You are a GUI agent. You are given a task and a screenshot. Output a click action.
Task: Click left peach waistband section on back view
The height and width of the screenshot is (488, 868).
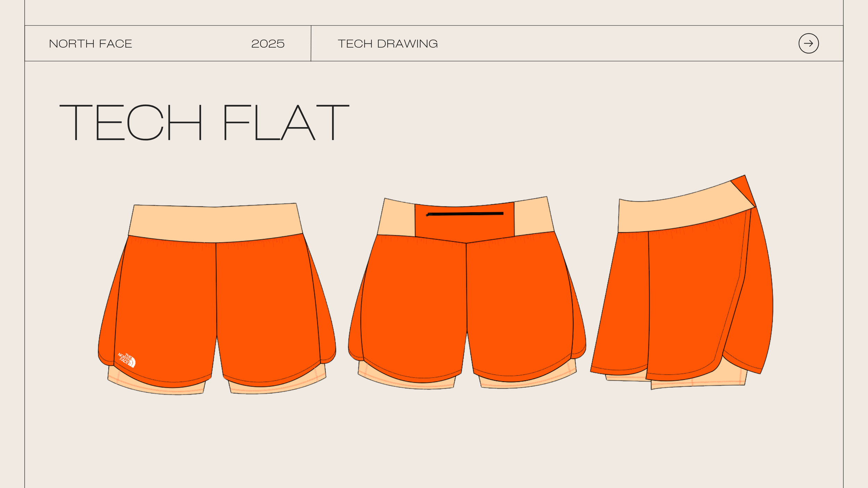click(398, 219)
